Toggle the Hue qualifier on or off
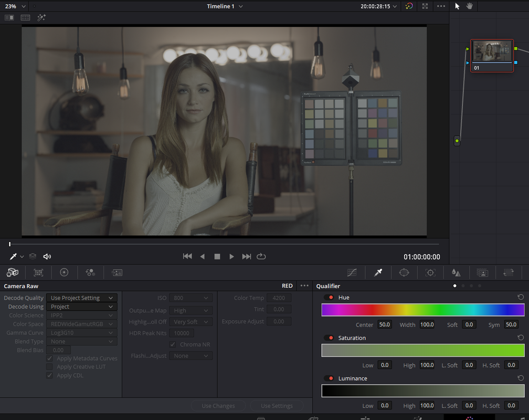The width and height of the screenshot is (529, 420). tap(329, 298)
